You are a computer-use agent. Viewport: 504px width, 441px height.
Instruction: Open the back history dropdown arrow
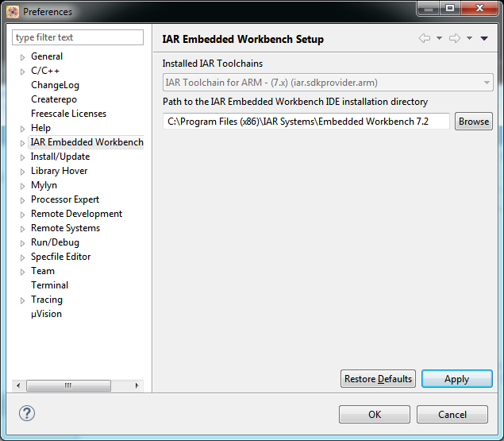439,38
